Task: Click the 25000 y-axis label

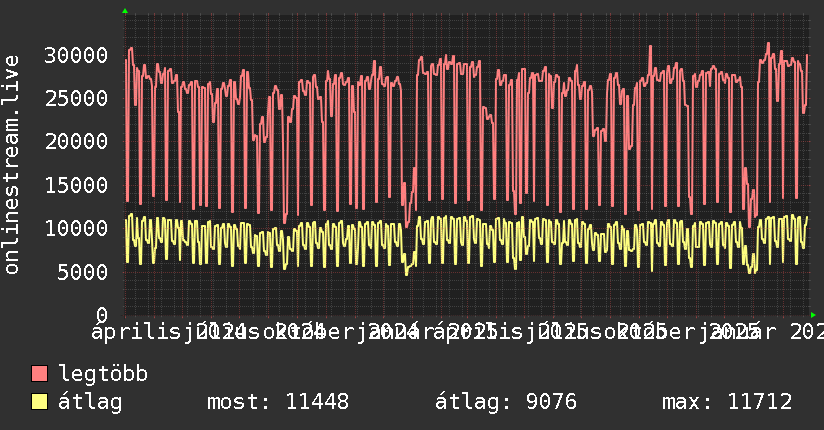Action: (76, 98)
